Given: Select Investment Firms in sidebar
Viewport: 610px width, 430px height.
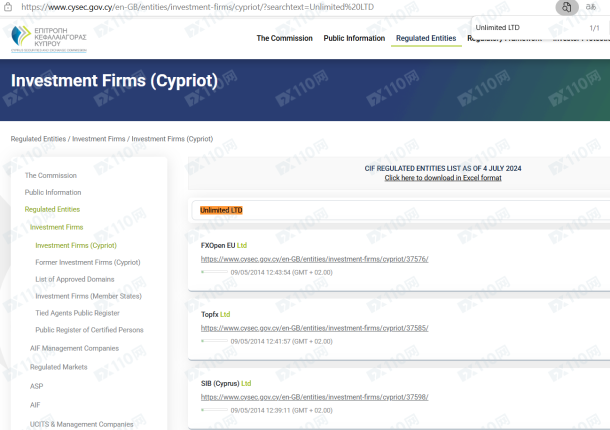Looking at the screenshot, I should click(56, 227).
